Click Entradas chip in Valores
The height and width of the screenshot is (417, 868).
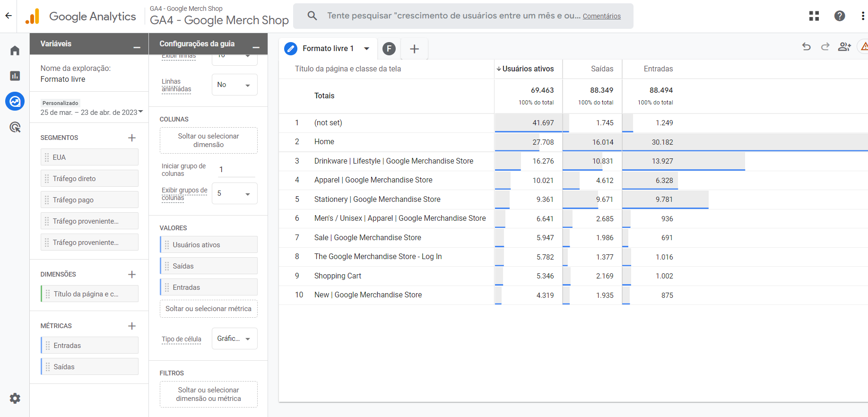pyautogui.click(x=208, y=287)
